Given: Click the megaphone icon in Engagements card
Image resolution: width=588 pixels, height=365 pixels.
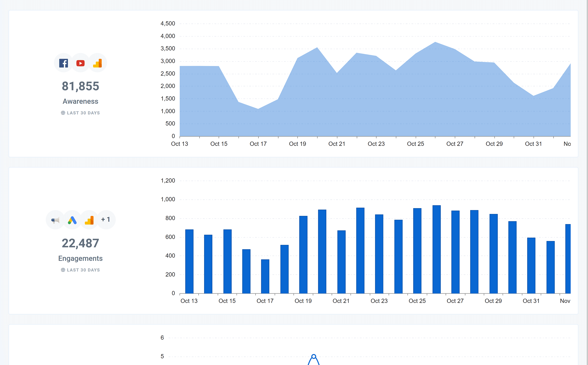Looking at the screenshot, I should pos(55,220).
